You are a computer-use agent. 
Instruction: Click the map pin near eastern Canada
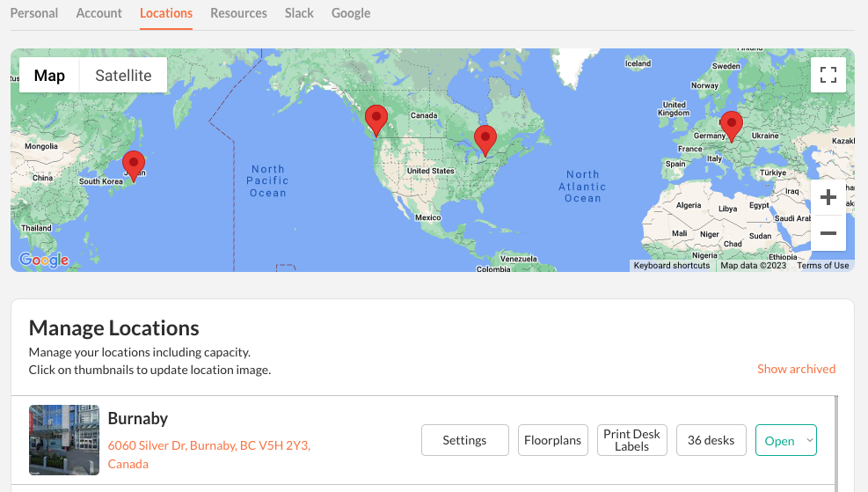point(485,139)
